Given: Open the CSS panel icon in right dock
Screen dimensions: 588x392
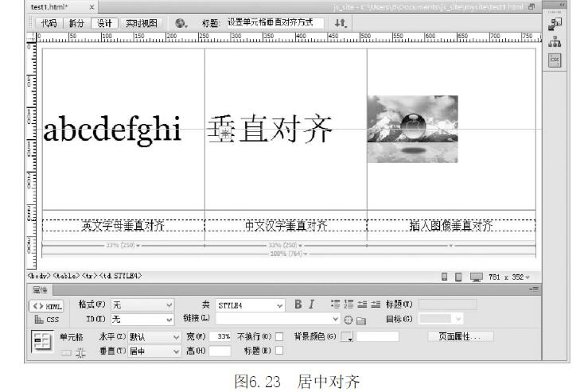Looking at the screenshot, I should 555,60.
